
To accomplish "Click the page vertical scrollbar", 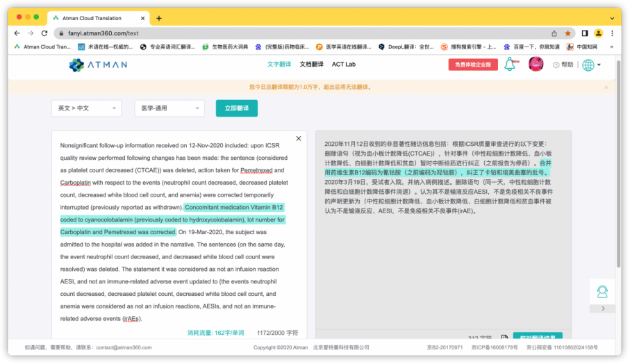I will pyautogui.click(x=618, y=164).
